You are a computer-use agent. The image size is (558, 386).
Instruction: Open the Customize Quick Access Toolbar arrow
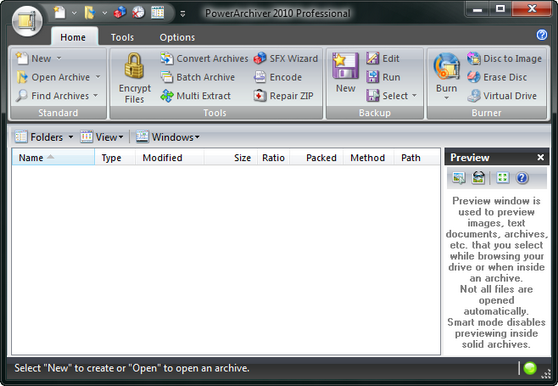183,14
